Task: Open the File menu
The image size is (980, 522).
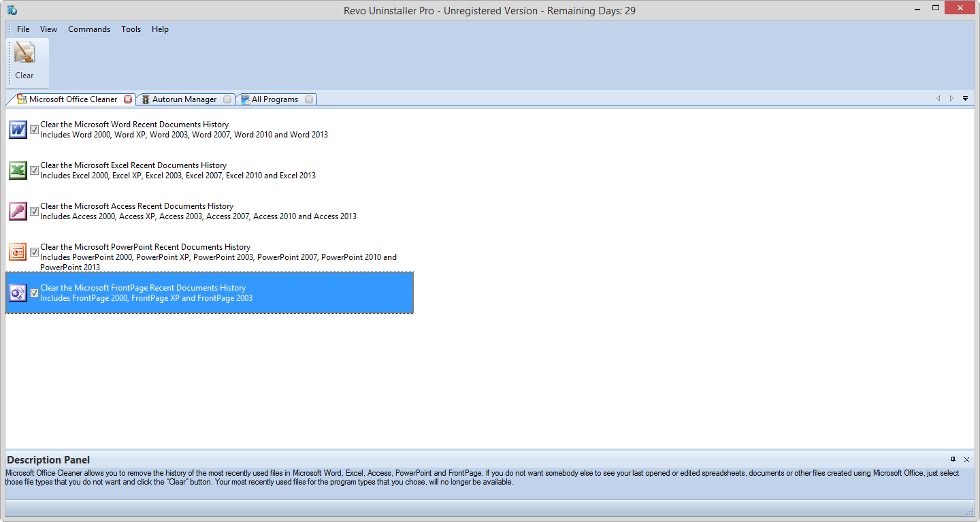Action: 23,29
